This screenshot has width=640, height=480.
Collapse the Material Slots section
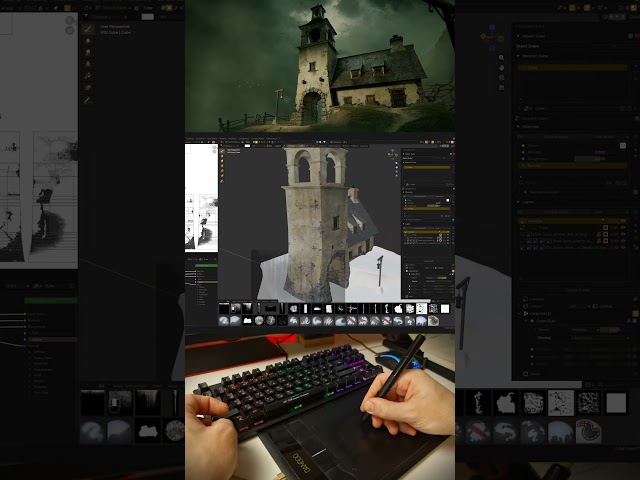coord(518,56)
